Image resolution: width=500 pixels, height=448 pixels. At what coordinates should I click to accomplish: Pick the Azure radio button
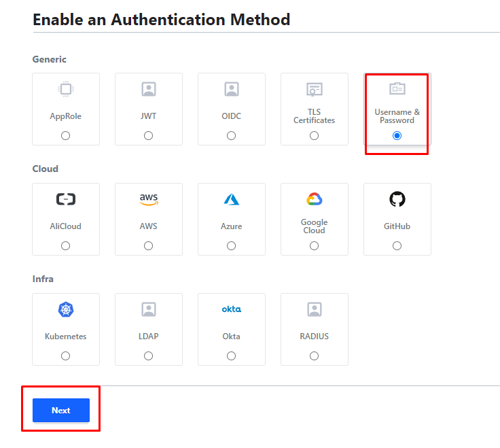coord(232,245)
